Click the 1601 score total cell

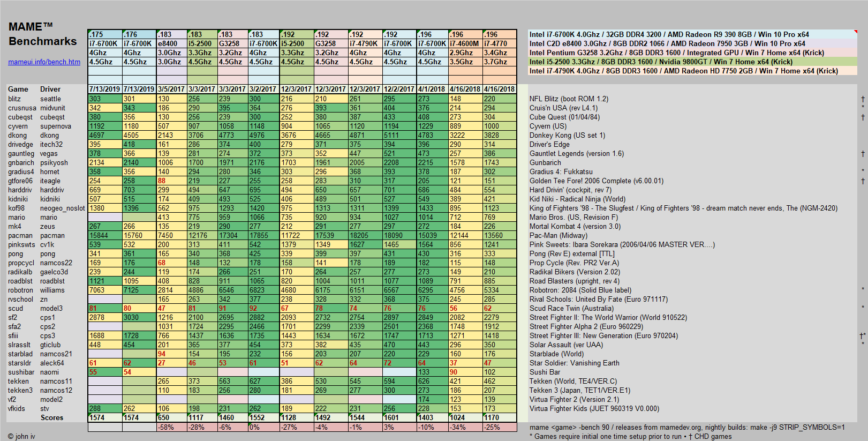click(399, 418)
